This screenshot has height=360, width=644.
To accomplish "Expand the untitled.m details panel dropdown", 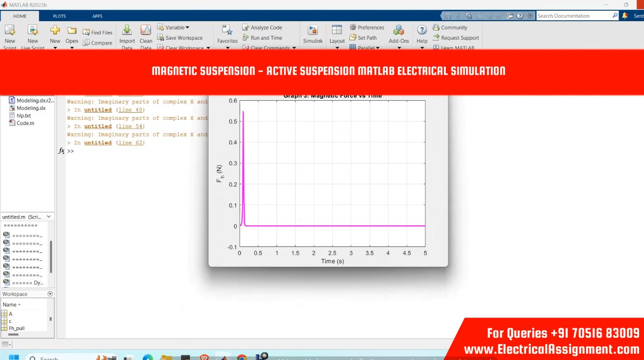I will 49,217.
